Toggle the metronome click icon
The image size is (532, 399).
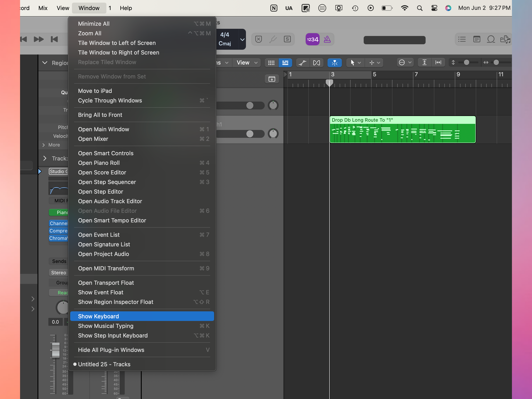click(327, 39)
